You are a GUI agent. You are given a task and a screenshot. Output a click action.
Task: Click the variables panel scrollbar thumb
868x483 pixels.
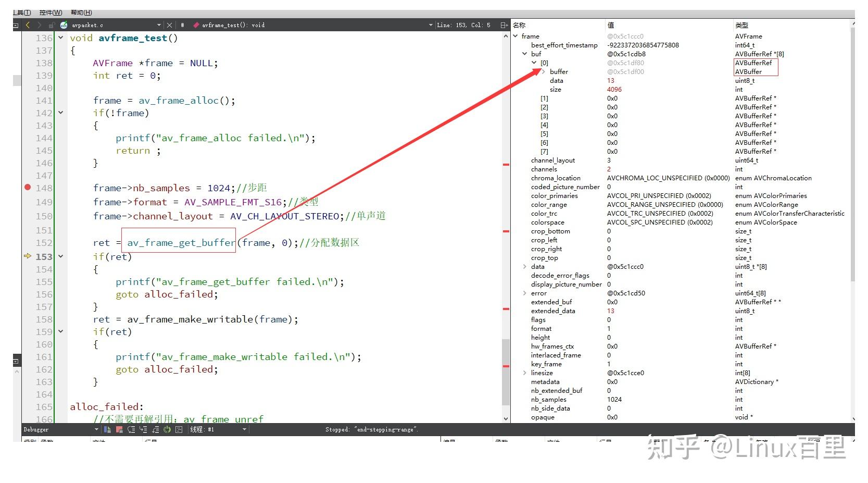pos(852,155)
